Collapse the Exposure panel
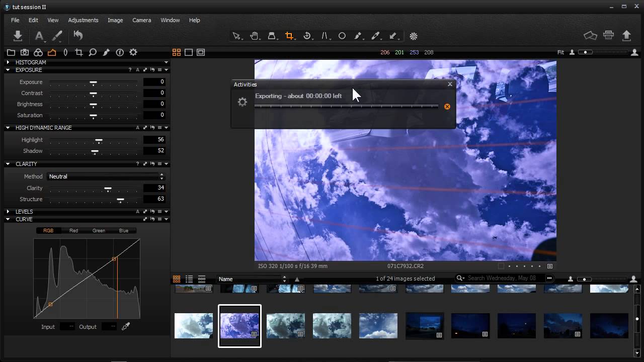 pyautogui.click(x=8, y=70)
